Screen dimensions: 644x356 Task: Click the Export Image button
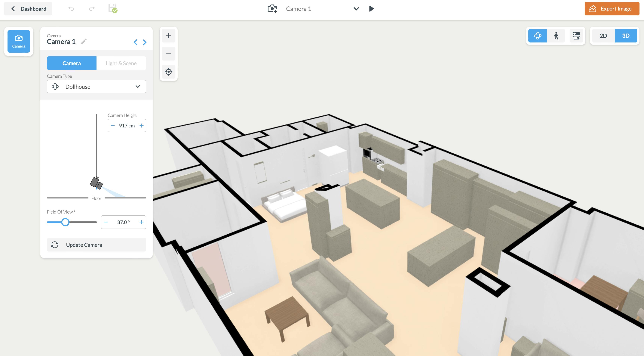tap(612, 9)
